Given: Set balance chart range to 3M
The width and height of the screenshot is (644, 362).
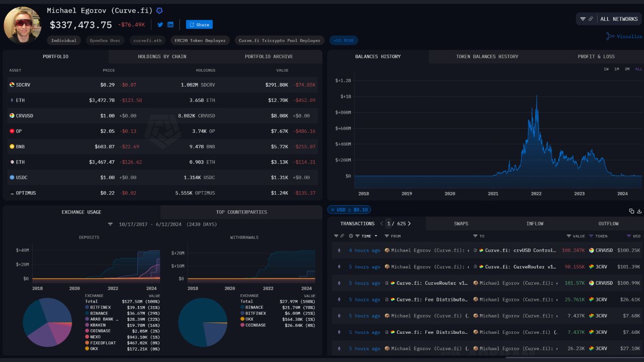Looking at the screenshot, I should (x=627, y=69).
